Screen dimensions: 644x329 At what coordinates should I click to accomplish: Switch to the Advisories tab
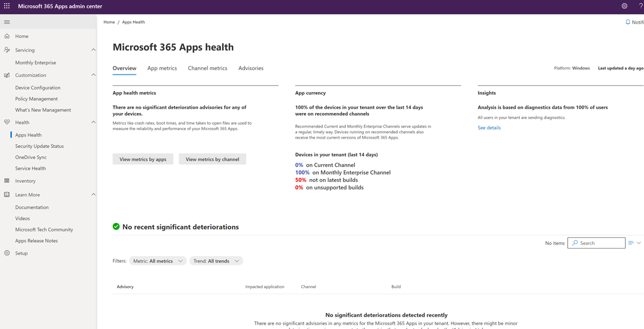point(251,68)
